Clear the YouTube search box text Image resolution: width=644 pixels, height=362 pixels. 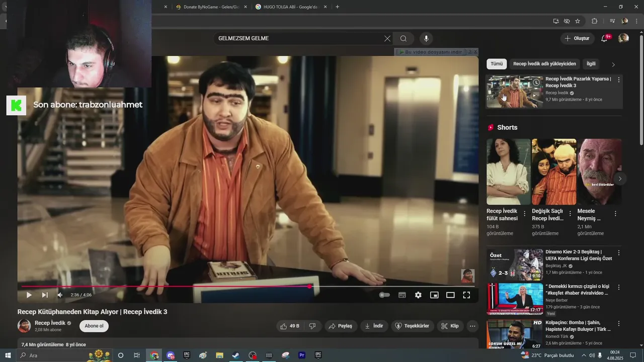click(x=387, y=38)
